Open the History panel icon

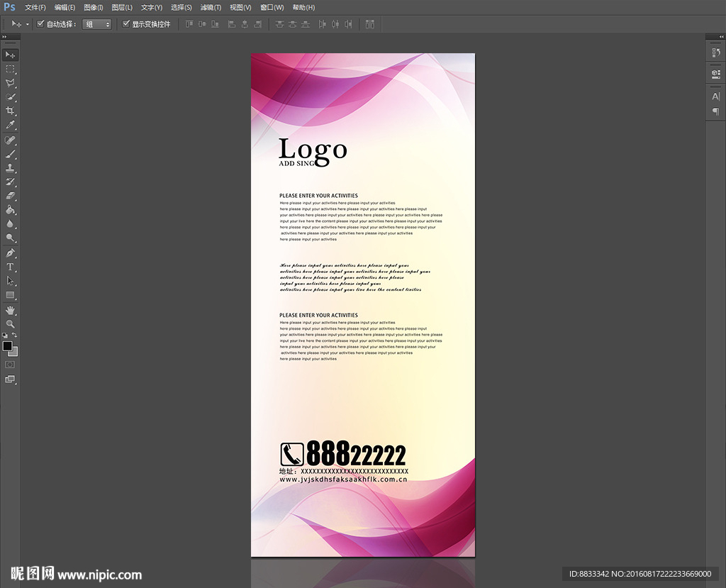point(716,52)
